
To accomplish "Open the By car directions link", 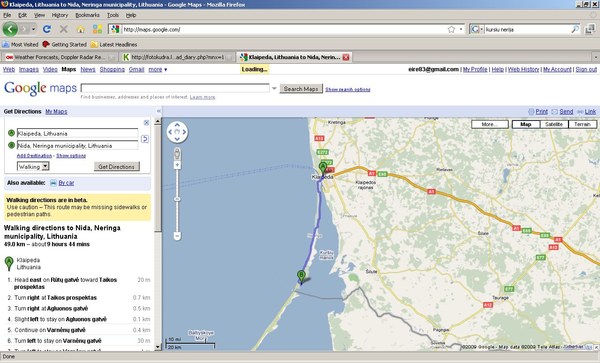I will [66, 183].
